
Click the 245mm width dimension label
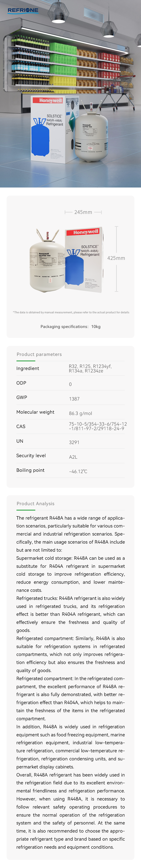83,212
